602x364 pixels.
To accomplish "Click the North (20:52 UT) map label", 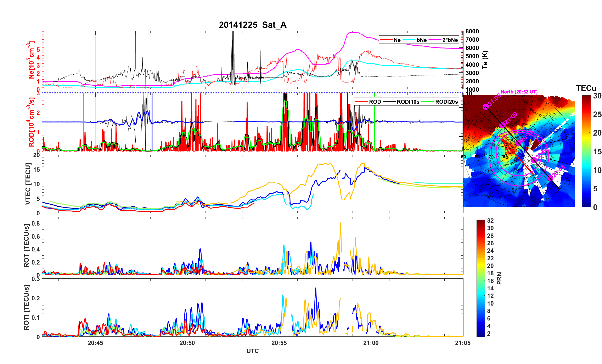I will coord(519,92).
